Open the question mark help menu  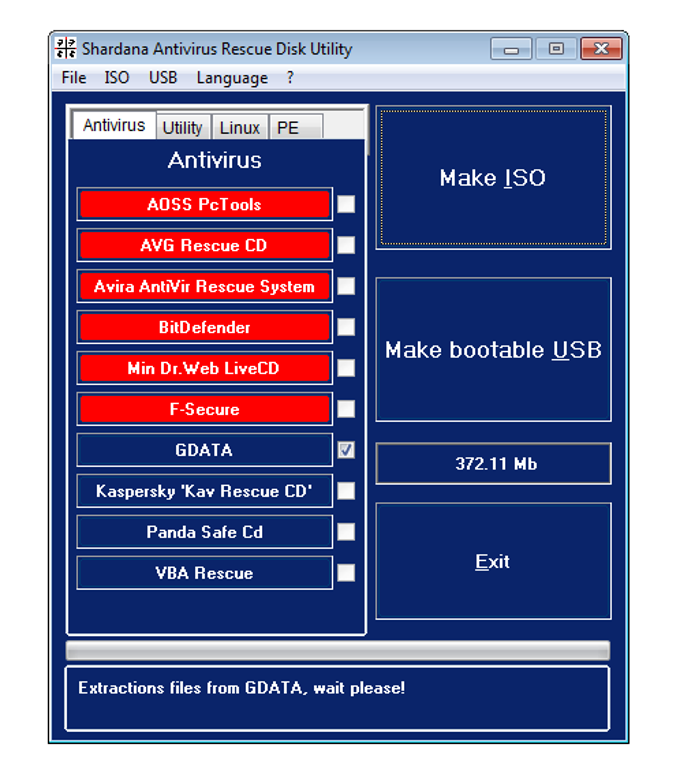290,78
